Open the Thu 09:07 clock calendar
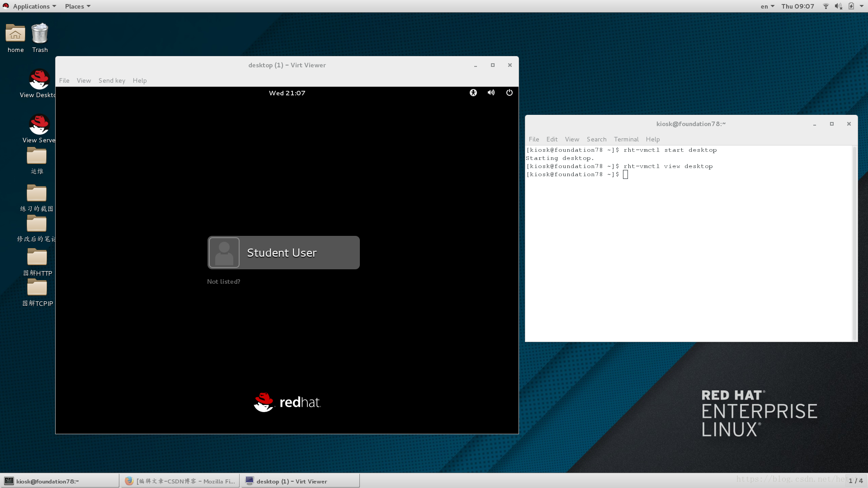This screenshot has width=868, height=488. click(797, 6)
